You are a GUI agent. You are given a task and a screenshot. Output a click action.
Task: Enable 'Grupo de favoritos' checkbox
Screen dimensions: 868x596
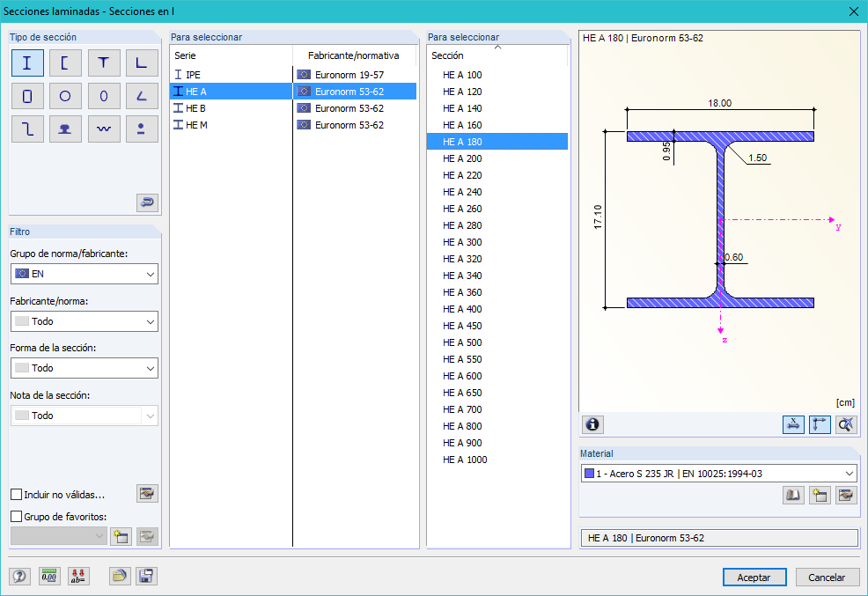coord(17,516)
